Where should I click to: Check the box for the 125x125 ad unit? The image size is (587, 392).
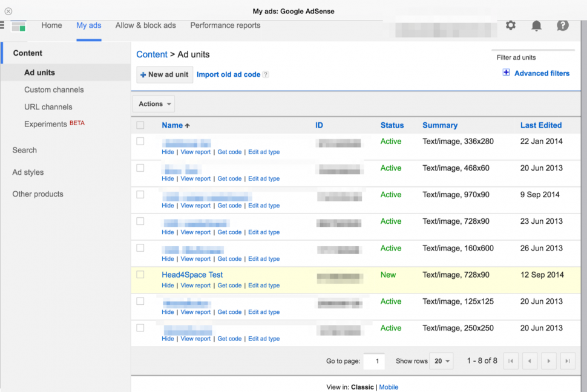(x=140, y=301)
